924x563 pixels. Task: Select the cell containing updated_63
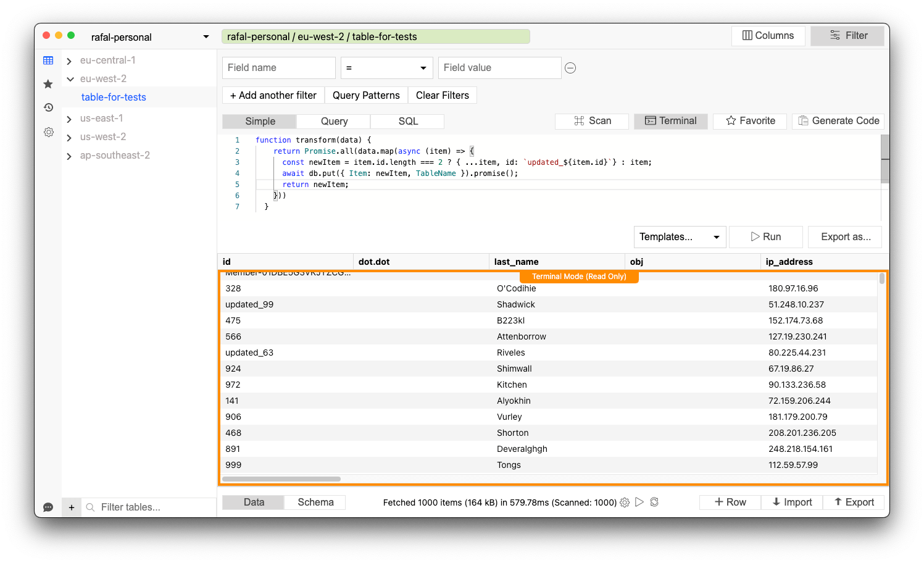tap(249, 352)
